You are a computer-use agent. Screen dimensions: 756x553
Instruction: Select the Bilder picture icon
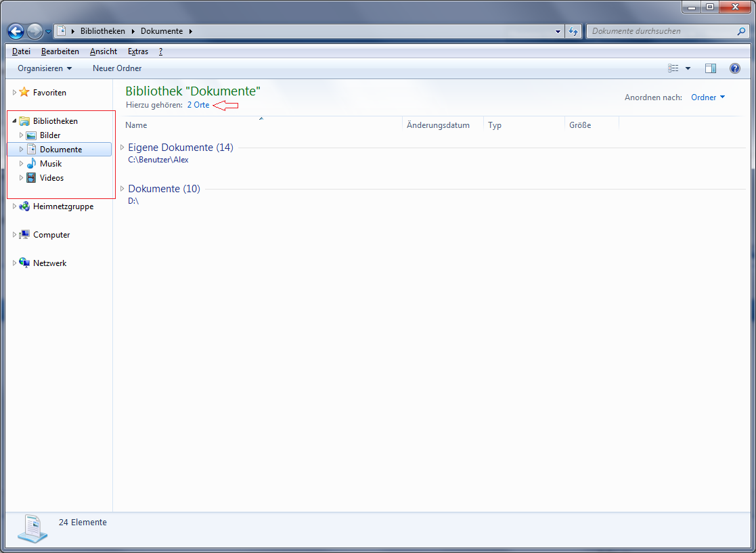tap(31, 135)
